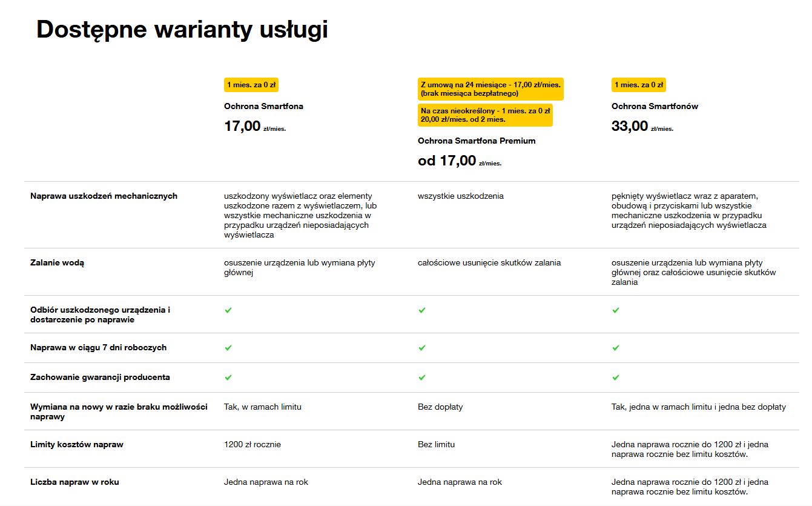Open the Ochrona Smartfona Premium plan title
This screenshot has height=506, width=812.
(477, 141)
